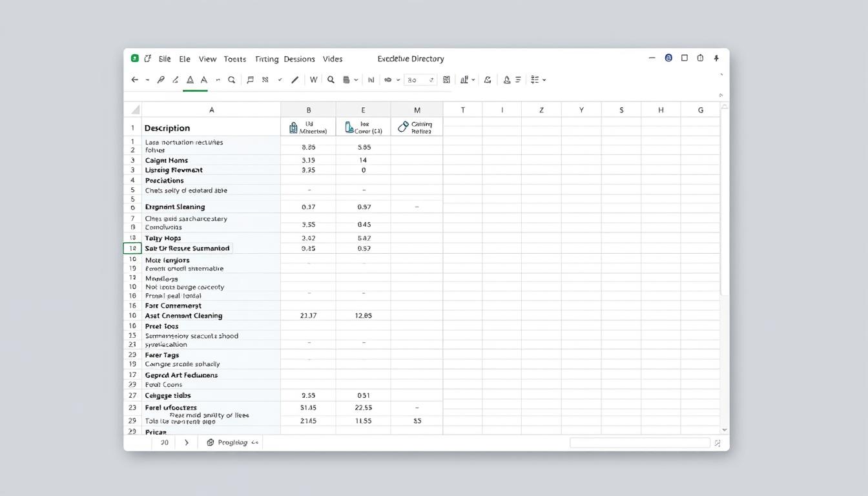
Task: Click the diagonal pen line icon
Action: click(295, 80)
